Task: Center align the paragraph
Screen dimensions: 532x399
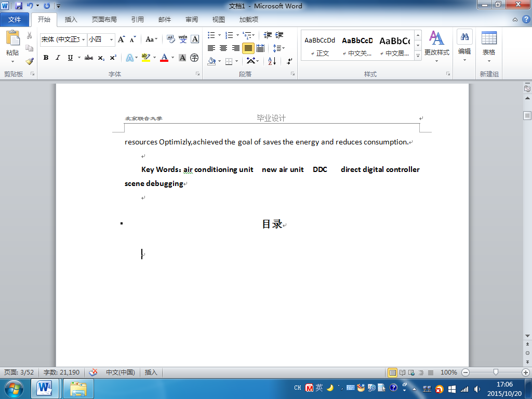Action: 223,48
